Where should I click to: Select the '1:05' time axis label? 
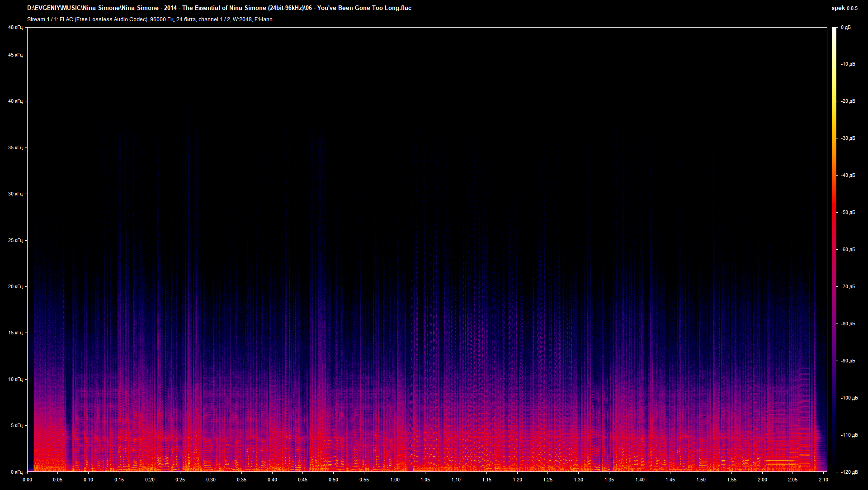[x=425, y=480]
